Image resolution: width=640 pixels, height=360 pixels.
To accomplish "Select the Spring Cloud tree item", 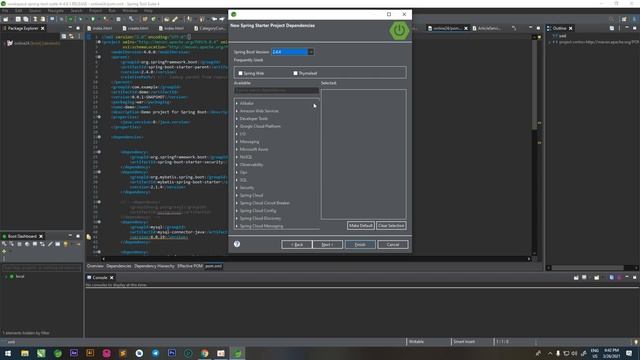I will point(251,196).
